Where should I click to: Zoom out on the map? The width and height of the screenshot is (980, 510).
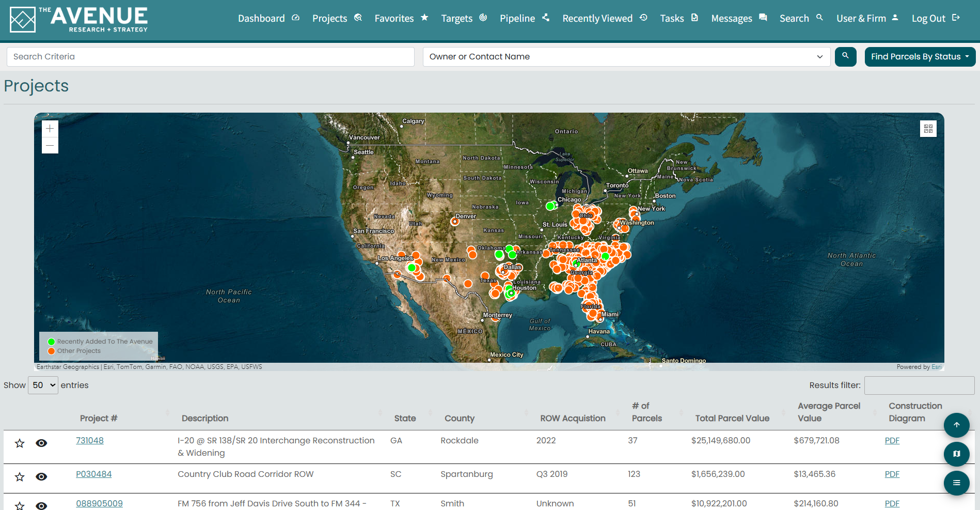click(50, 145)
